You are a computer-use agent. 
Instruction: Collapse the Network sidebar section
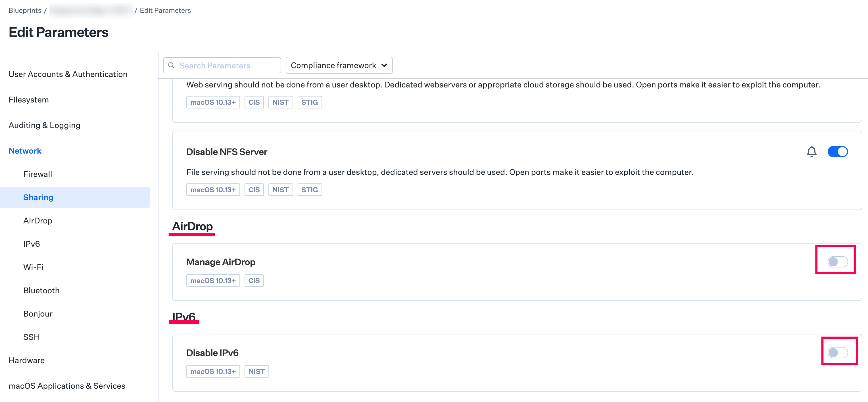25,151
